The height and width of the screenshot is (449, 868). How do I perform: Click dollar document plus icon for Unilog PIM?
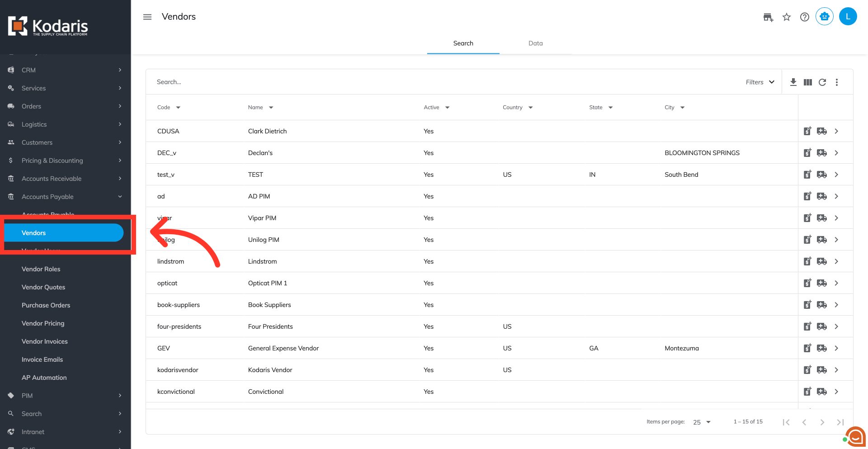(808, 239)
